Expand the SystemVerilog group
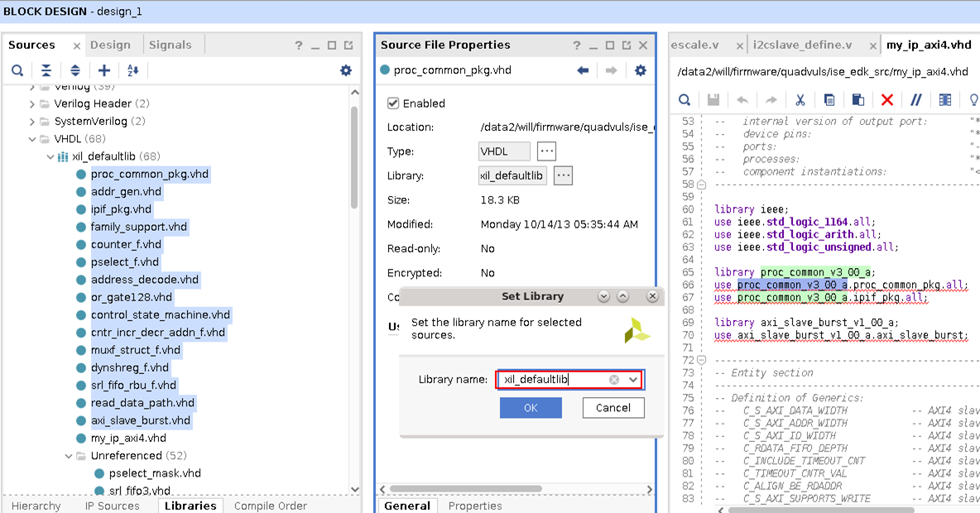Viewport: 980px width, 513px height. 32,122
